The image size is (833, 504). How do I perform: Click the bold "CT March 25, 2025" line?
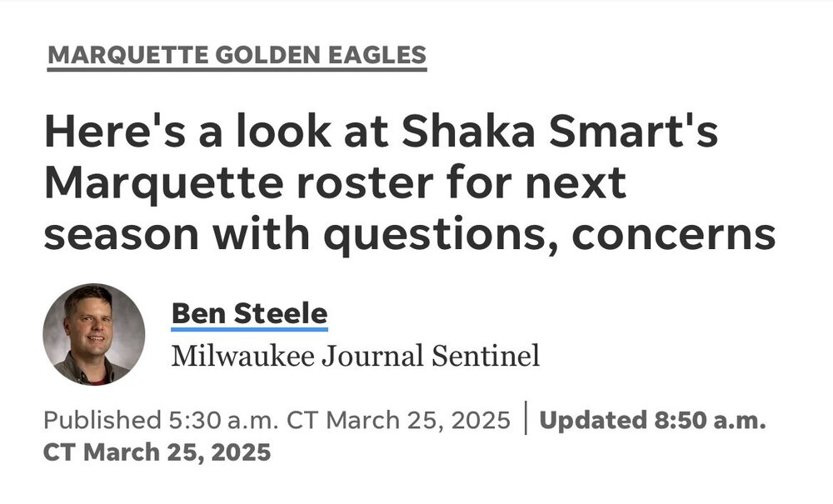(157, 452)
